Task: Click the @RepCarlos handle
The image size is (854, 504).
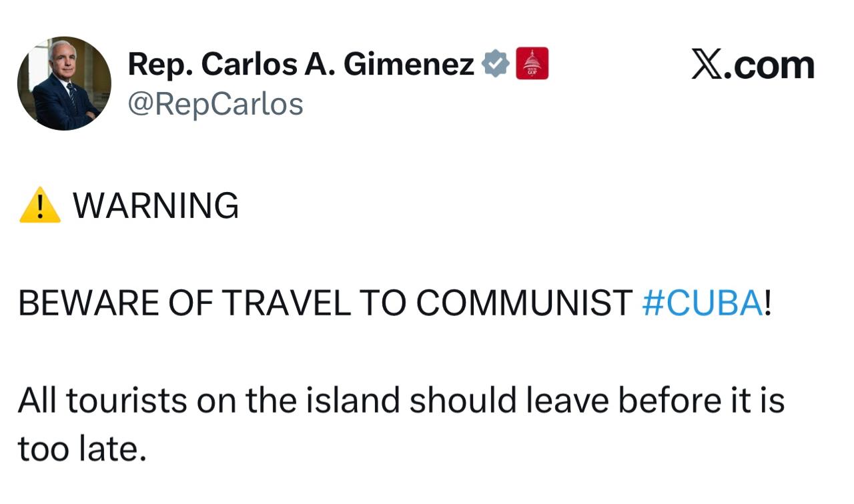Action: click(215, 104)
